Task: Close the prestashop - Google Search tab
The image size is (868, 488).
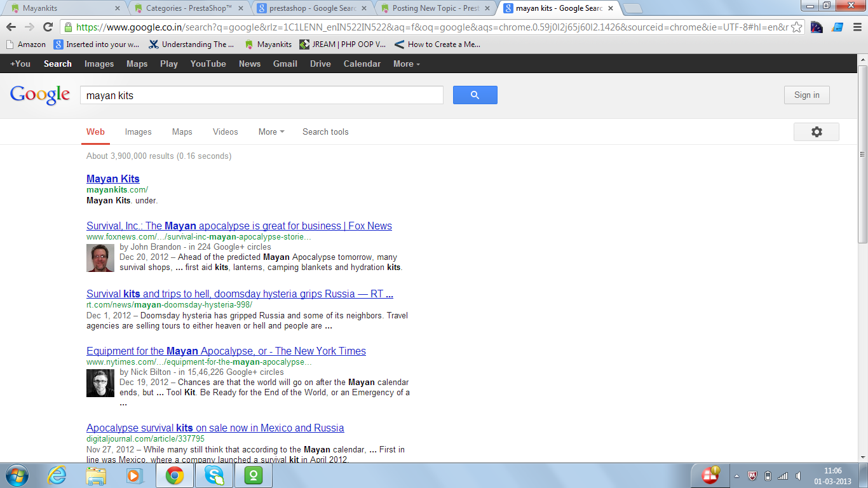Action: [x=363, y=8]
